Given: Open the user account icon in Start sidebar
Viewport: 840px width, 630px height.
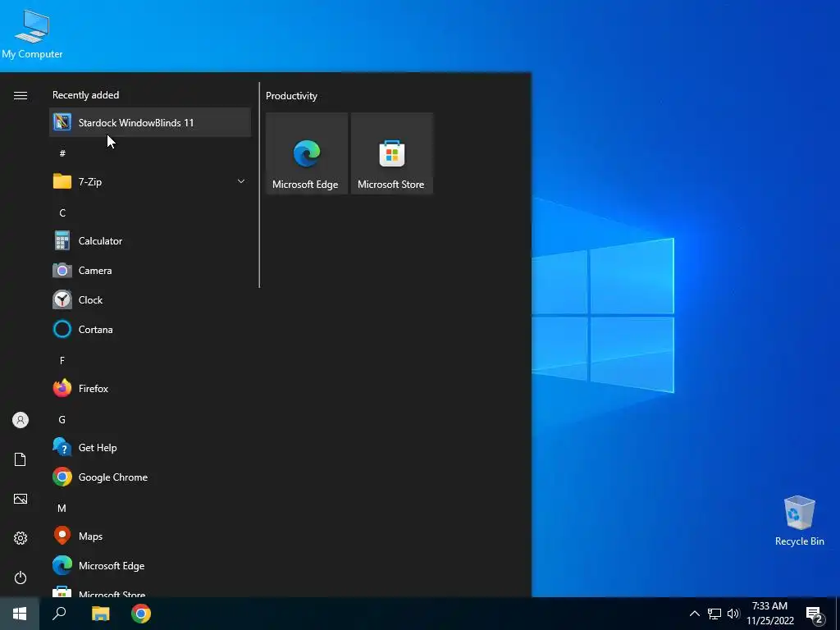Looking at the screenshot, I should click(21, 420).
